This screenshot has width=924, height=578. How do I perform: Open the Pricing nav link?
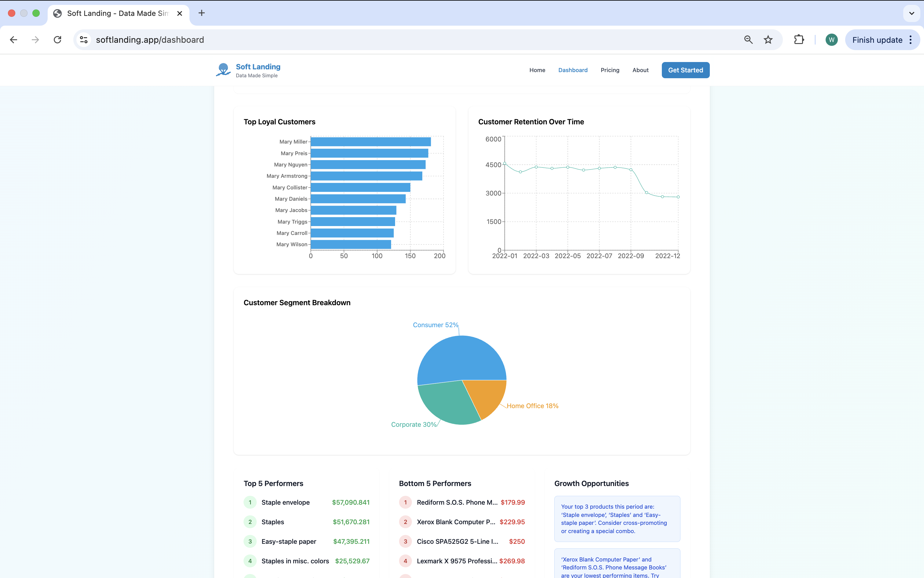pyautogui.click(x=610, y=70)
